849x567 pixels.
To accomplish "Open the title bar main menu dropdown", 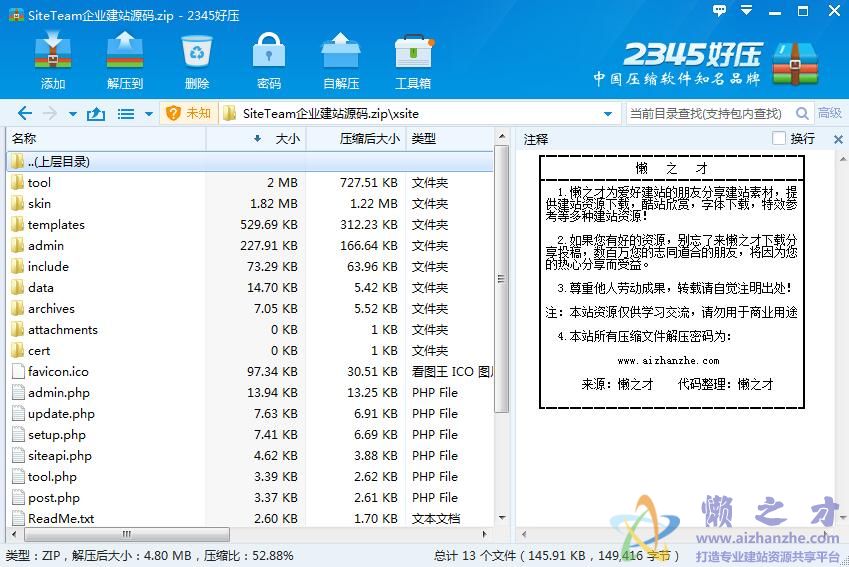I will coord(747,10).
